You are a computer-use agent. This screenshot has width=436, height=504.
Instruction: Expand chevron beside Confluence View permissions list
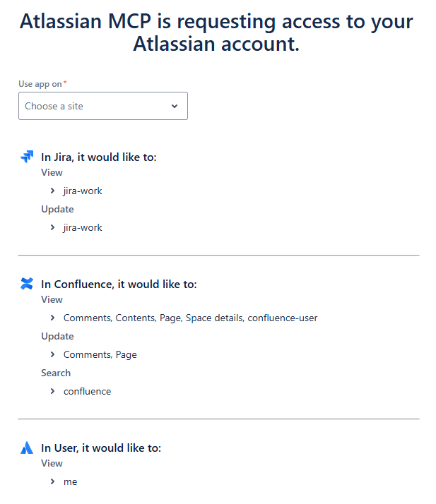click(52, 318)
